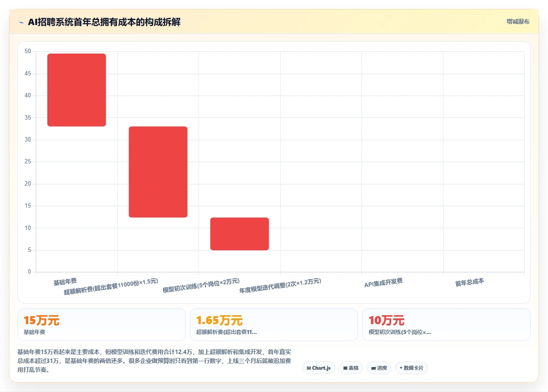The height and width of the screenshot is (392, 548).
Task: Click the y-axis value 50
Action: tap(28, 51)
